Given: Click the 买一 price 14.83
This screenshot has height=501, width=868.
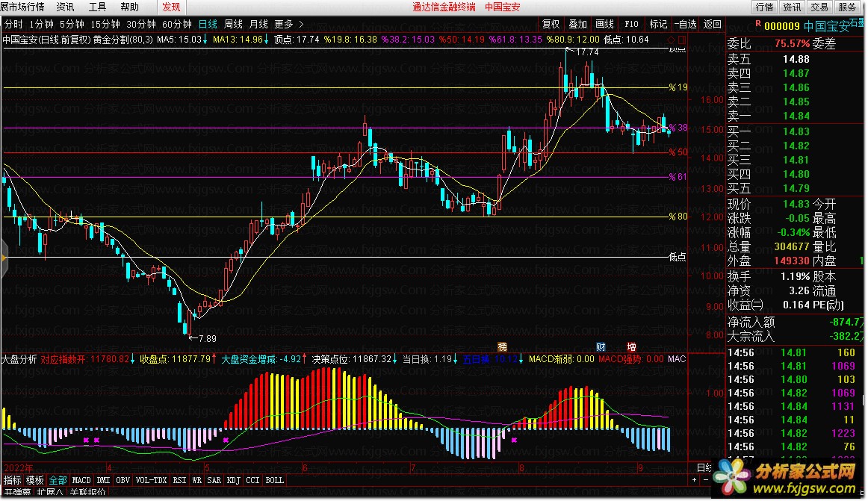Looking at the screenshot, I should 796,131.
